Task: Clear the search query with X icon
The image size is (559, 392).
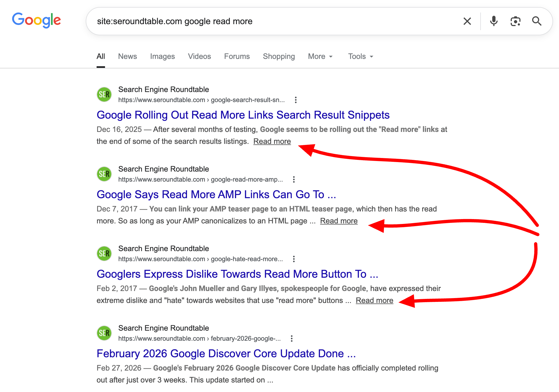Action: click(x=467, y=21)
